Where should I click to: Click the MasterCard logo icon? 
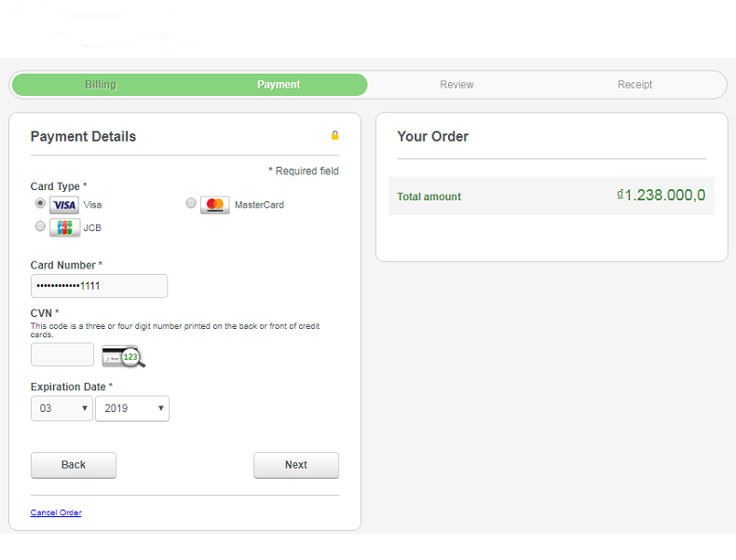215,205
